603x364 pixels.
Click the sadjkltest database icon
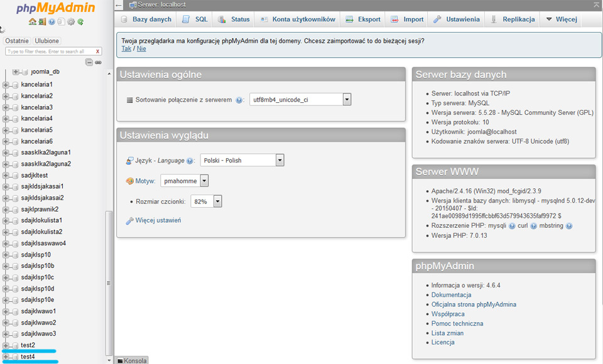(15, 176)
